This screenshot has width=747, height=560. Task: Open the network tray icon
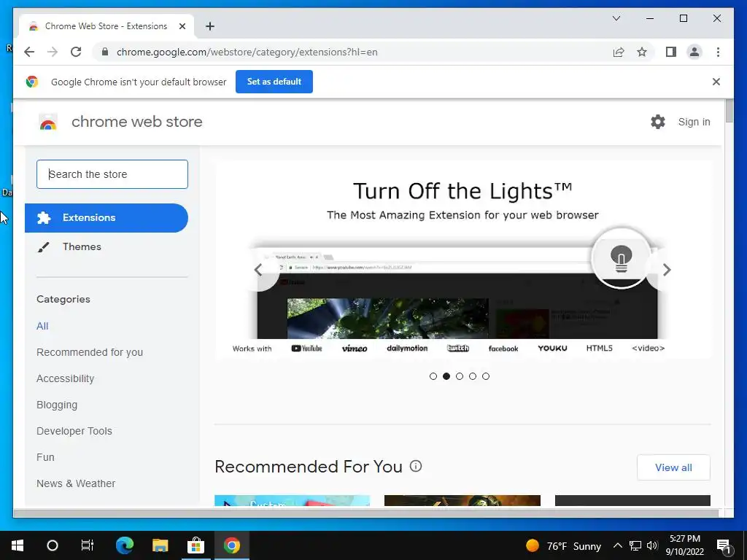tap(635, 545)
